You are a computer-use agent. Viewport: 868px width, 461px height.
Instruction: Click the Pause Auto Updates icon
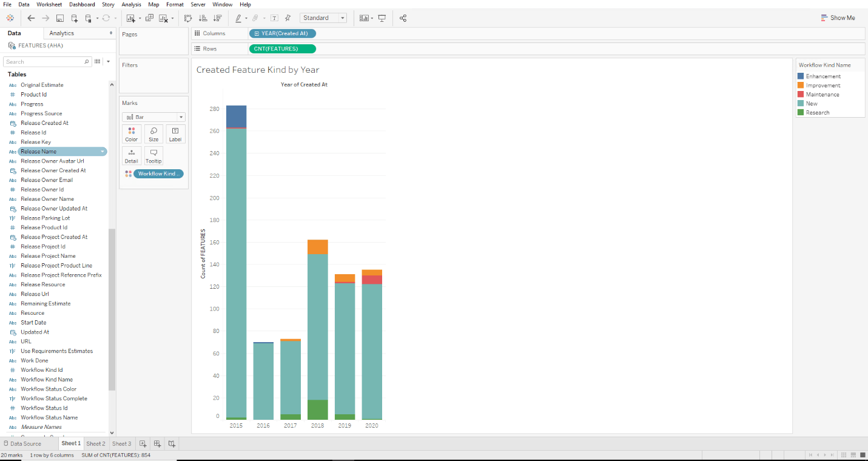coord(89,18)
